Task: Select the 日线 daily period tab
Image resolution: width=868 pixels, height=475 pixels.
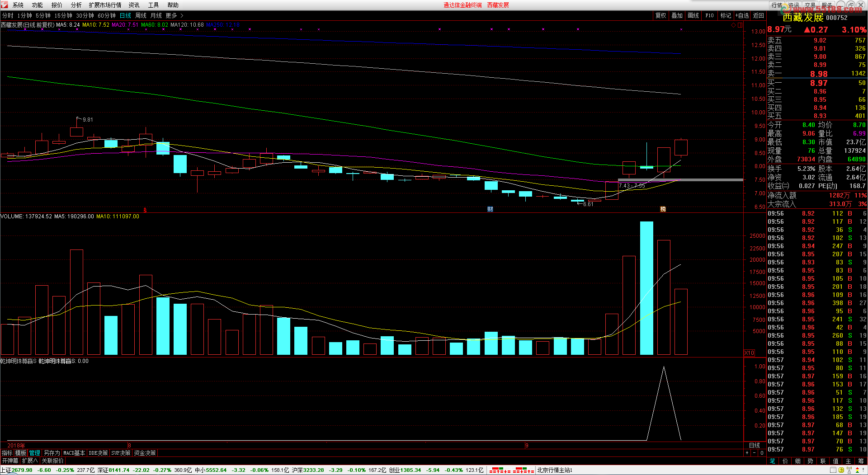Action: coord(125,15)
